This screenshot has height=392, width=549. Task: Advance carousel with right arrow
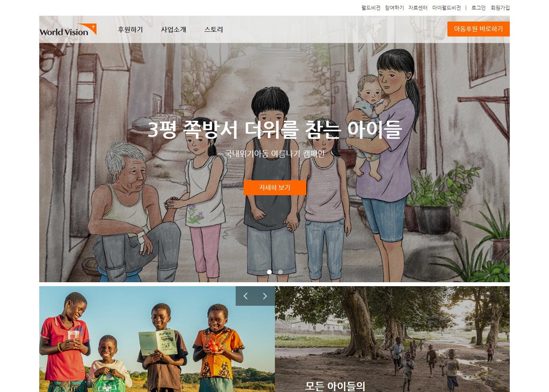[x=265, y=296]
